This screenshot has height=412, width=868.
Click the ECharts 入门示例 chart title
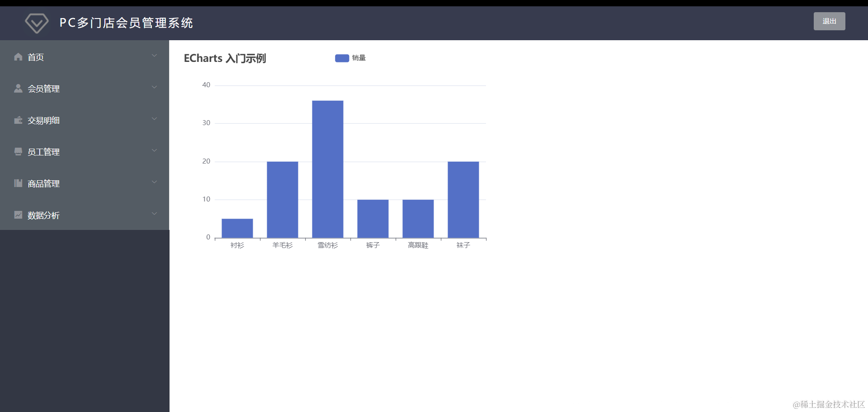pos(225,58)
